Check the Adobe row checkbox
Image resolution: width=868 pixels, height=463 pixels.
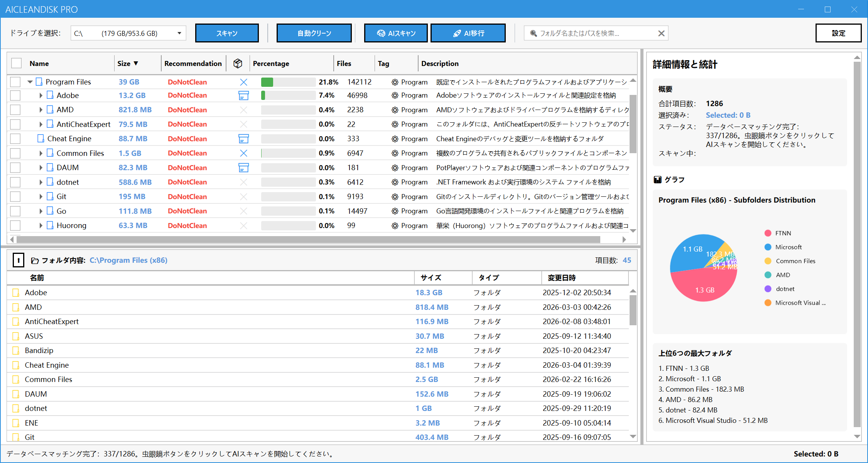[x=15, y=95]
